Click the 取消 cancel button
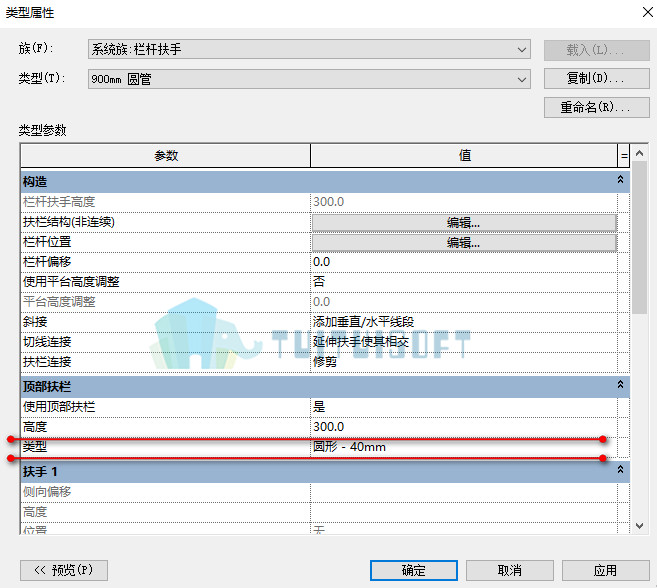Image resolution: width=657 pixels, height=588 pixels. tap(510, 570)
